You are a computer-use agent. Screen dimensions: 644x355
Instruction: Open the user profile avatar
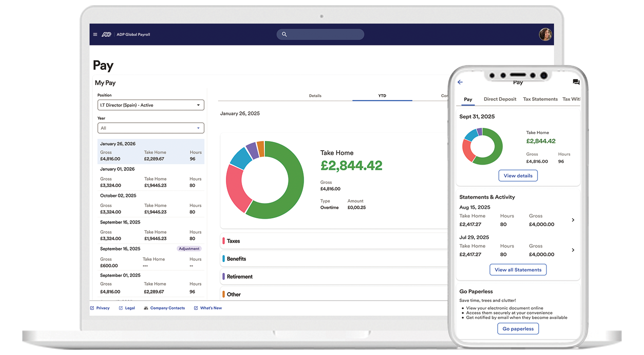coord(545,34)
